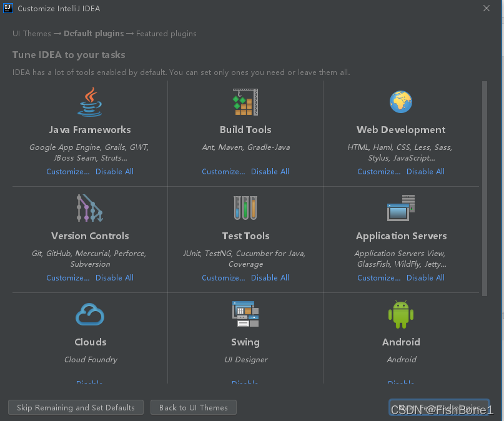Viewport: 504px width, 421px height.
Task: Click the Swing UI designer icon
Action: pyautogui.click(x=245, y=314)
